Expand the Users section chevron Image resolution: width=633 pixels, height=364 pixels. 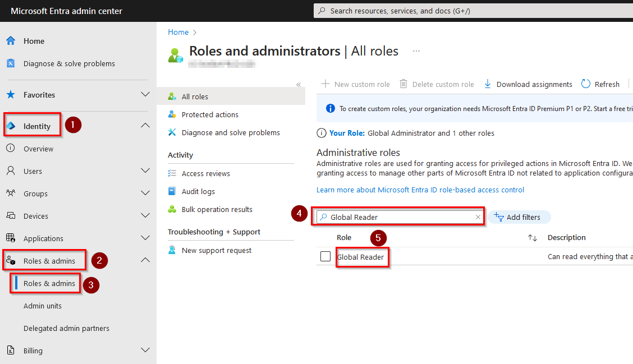(145, 171)
